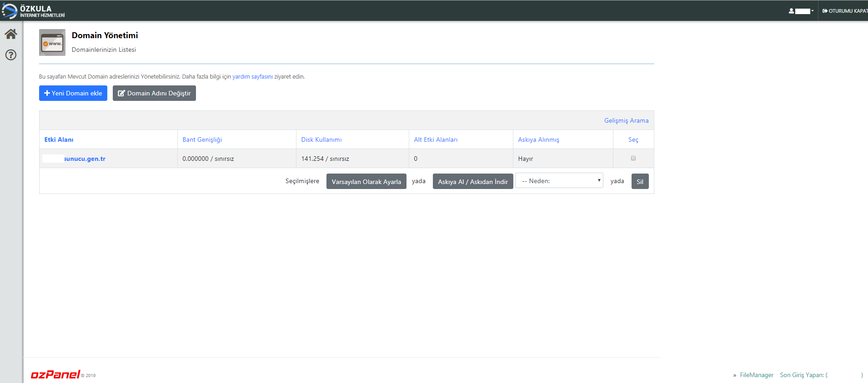The image size is (868, 383).
Task: Click the Domain Yönetimi www icon
Action: pyautogui.click(x=52, y=43)
